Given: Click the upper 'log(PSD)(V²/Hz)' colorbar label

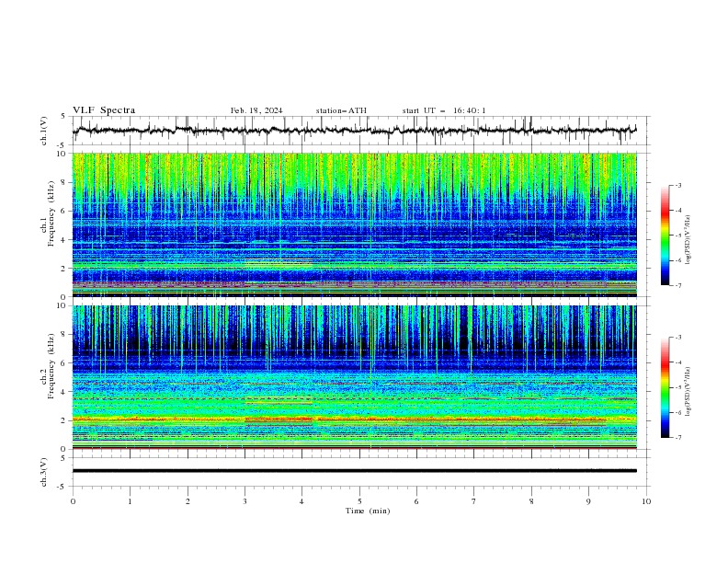Looking at the screenshot, I should [688, 239].
